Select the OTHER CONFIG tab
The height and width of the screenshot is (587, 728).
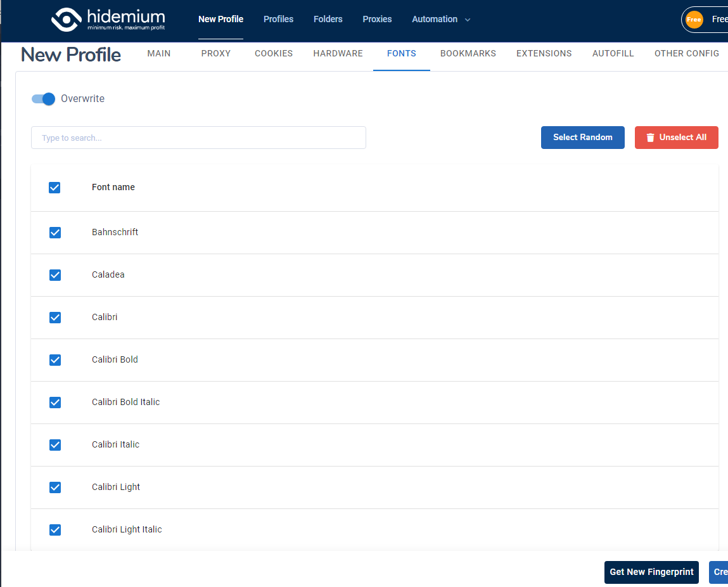(x=686, y=54)
